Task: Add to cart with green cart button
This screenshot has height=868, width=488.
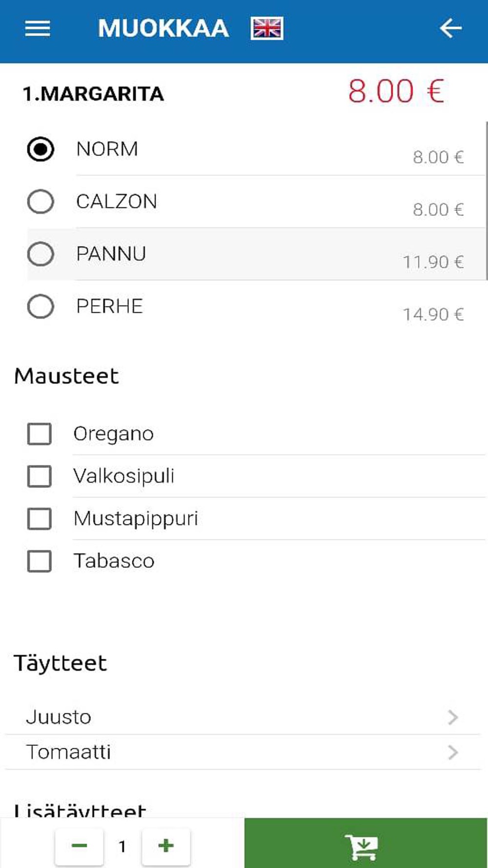Action: (366, 843)
